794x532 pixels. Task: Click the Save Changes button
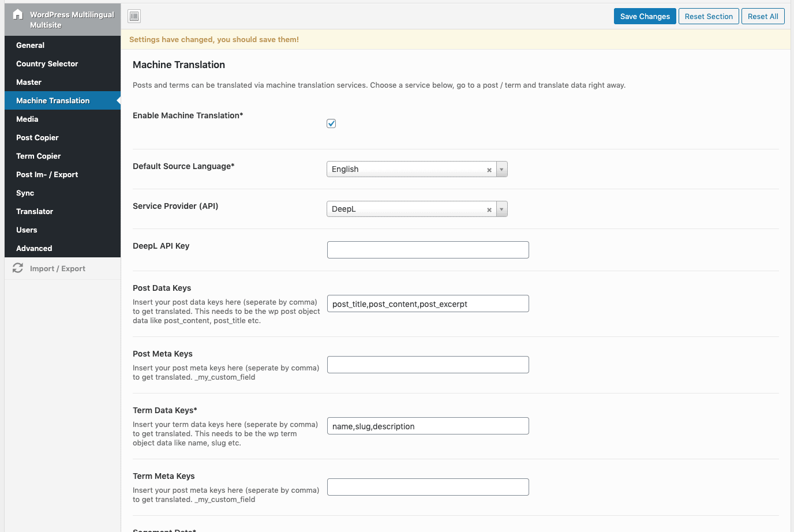click(x=645, y=16)
